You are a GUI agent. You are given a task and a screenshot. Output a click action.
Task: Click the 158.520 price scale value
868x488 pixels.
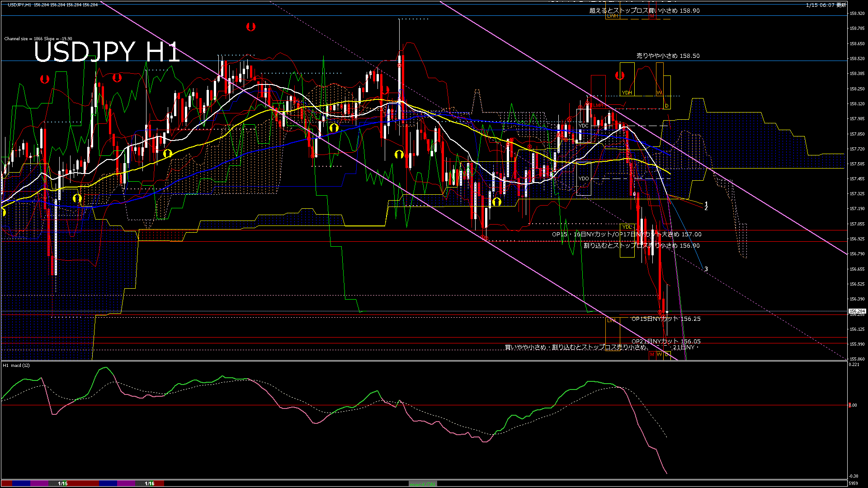coord(857,59)
